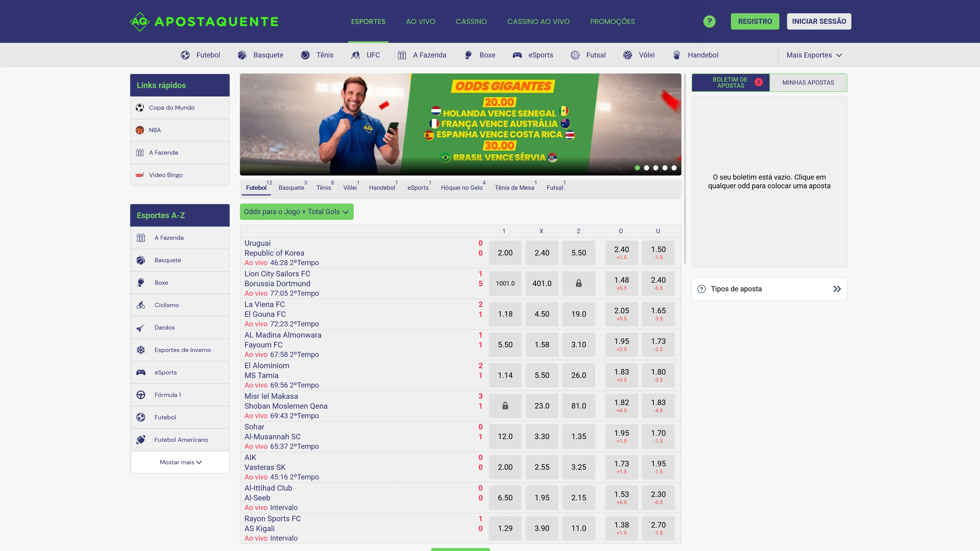The height and width of the screenshot is (551, 980).
Task: Go to the fifth banner slide dot
Action: [674, 168]
